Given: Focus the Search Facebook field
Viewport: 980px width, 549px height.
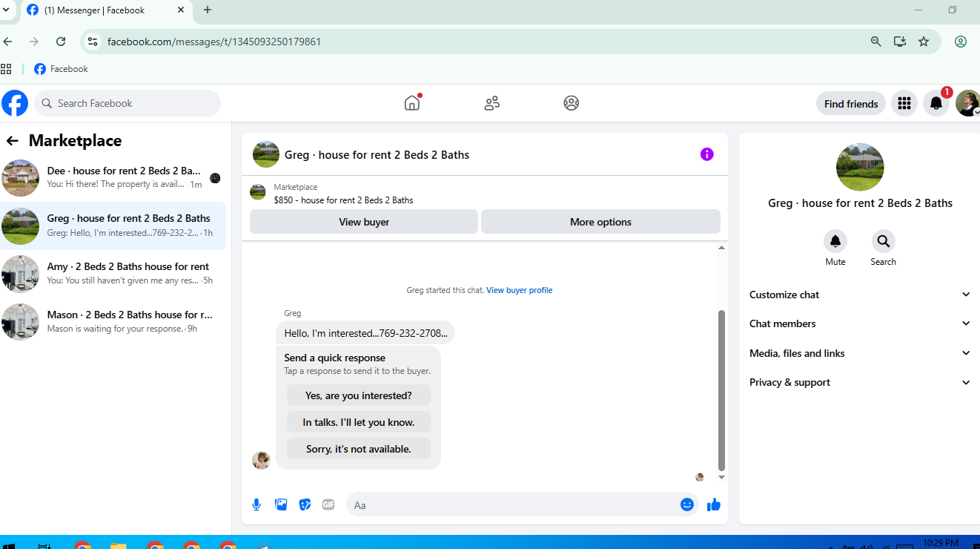Looking at the screenshot, I should click(128, 103).
